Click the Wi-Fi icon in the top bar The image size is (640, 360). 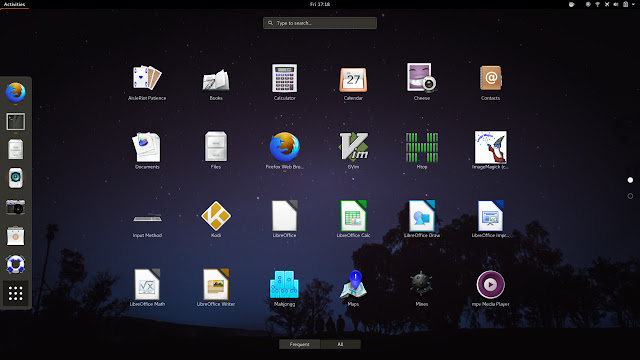click(x=598, y=4)
